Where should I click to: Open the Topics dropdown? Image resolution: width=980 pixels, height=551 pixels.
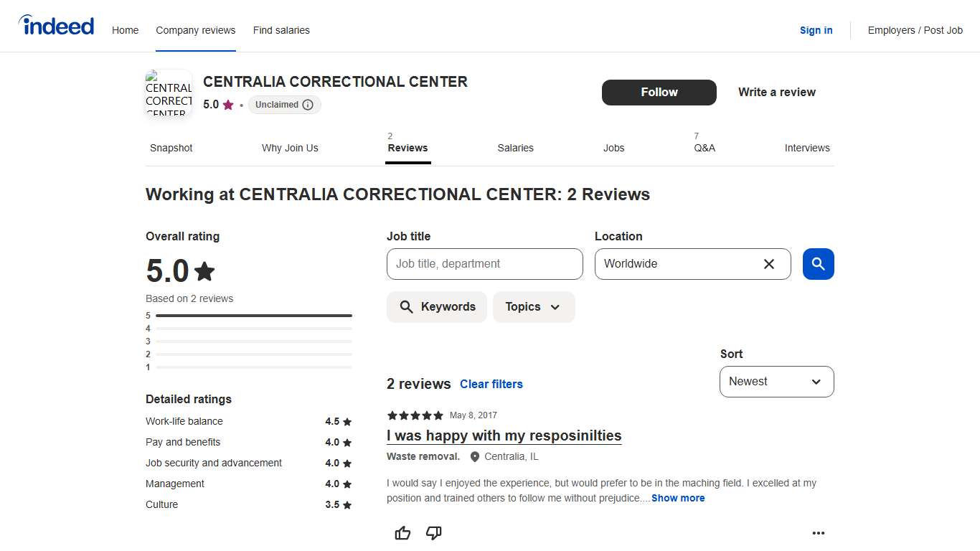(534, 306)
